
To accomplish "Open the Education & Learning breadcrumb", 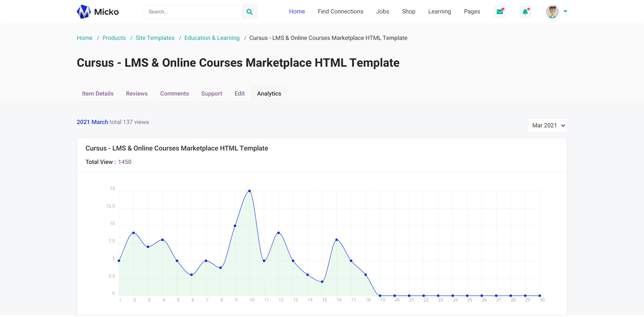I will coord(212,38).
